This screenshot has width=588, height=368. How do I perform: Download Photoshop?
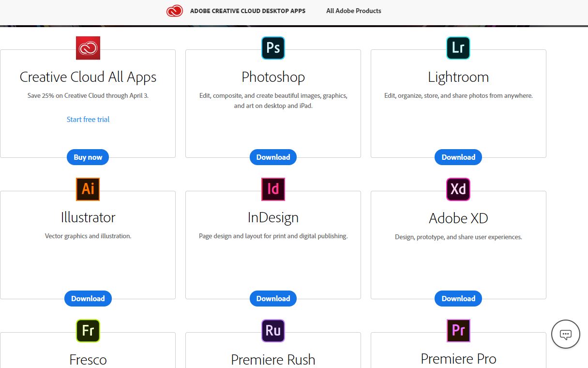[x=273, y=157]
